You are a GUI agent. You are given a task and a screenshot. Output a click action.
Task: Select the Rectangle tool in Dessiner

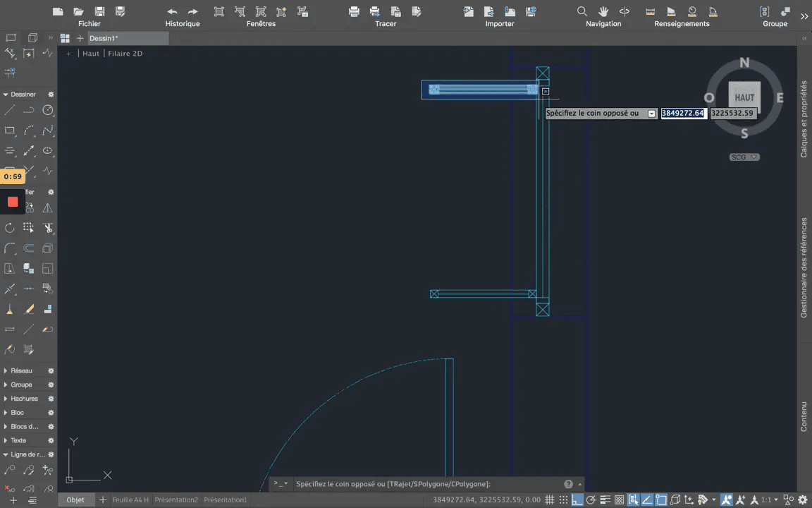click(9, 130)
